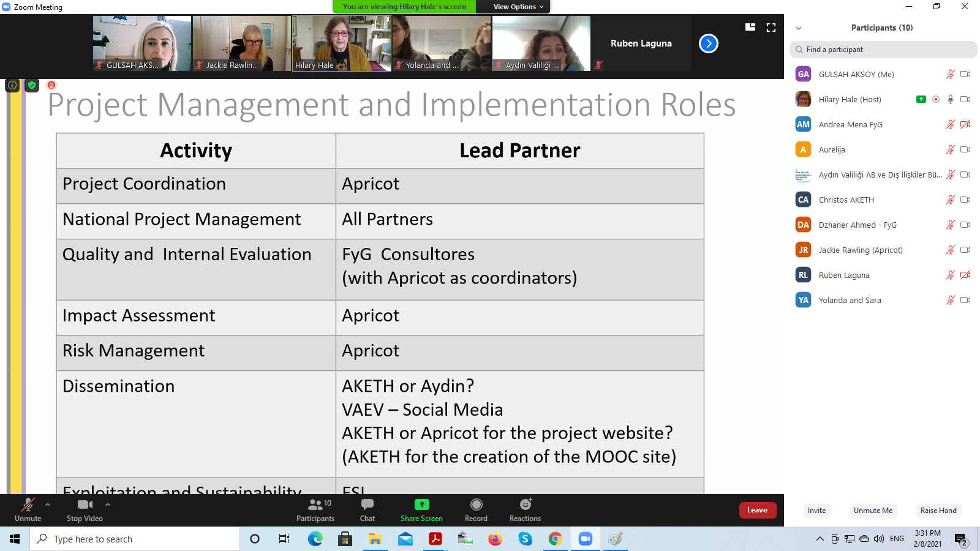Click the Share Screen icon

[x=421, y=504]
